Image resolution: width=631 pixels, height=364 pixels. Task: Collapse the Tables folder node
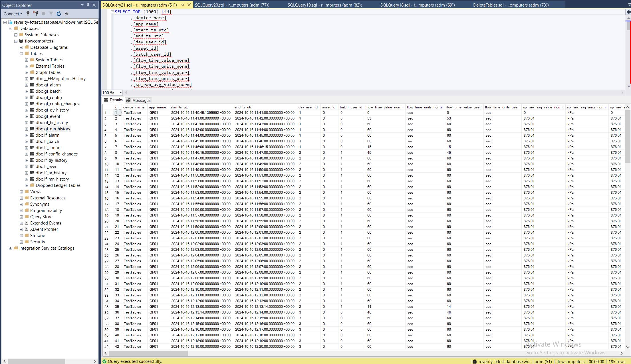coord(21,54)
